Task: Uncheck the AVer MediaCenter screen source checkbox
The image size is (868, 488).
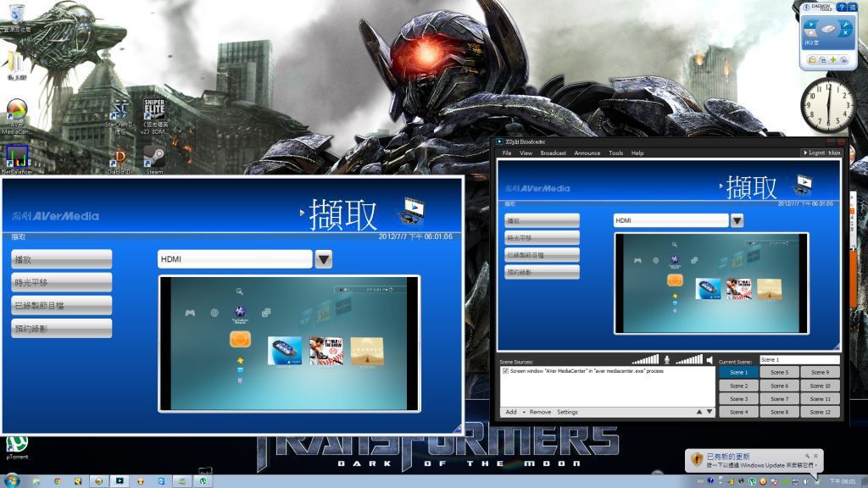Action: tap(505, 371)
